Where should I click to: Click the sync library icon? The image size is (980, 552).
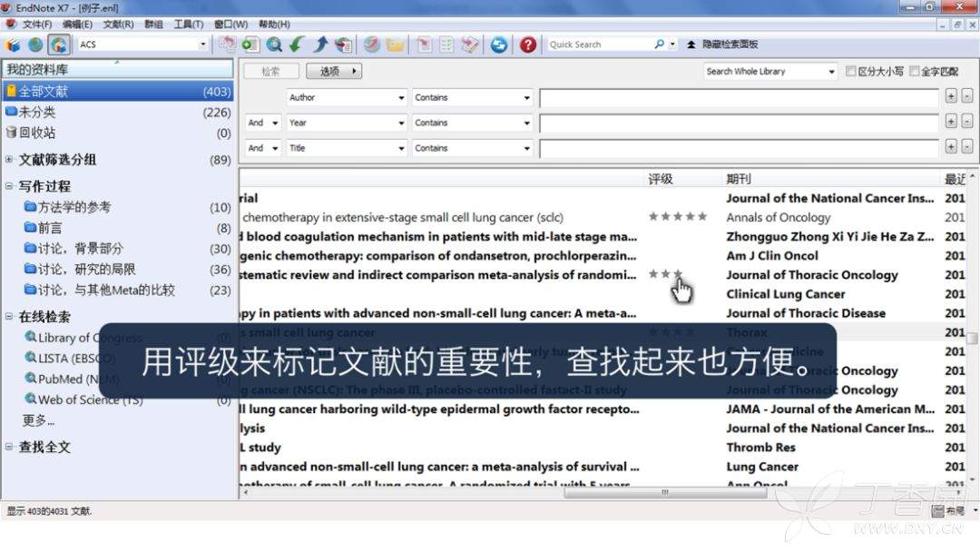(x=498, y=44)
